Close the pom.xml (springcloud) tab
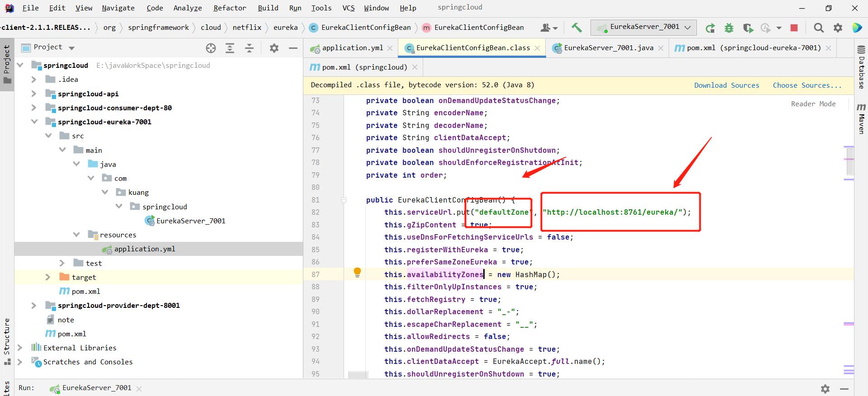 coord(415,67)
